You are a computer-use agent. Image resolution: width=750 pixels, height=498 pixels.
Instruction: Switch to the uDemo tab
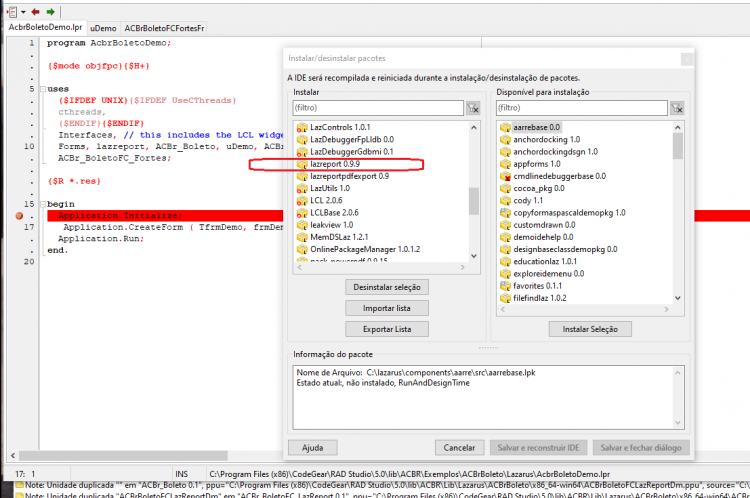coord(103,28)
